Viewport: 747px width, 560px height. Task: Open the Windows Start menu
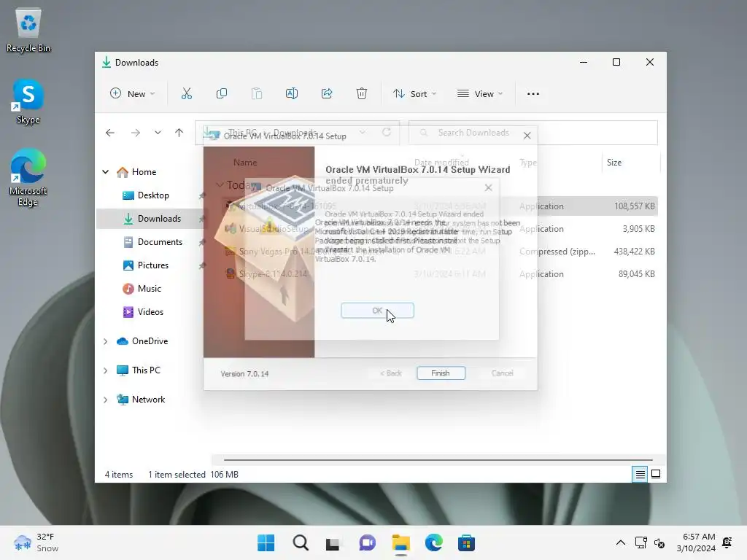266,542
